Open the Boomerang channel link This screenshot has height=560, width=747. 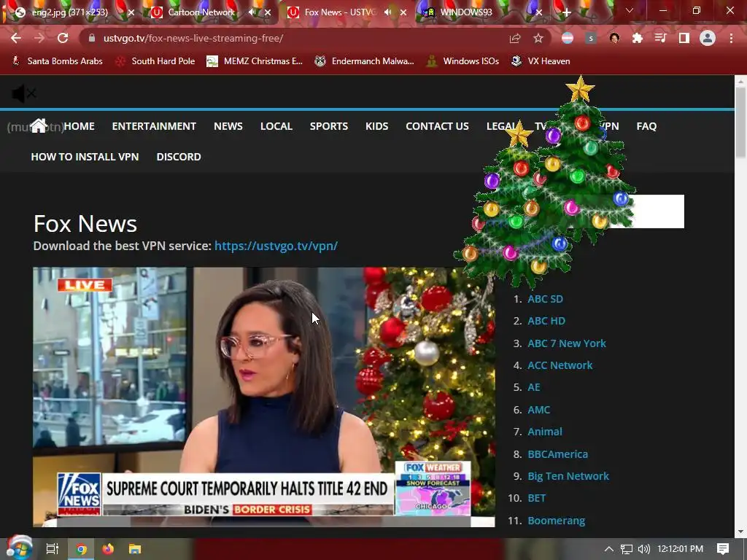pos(556,521)
